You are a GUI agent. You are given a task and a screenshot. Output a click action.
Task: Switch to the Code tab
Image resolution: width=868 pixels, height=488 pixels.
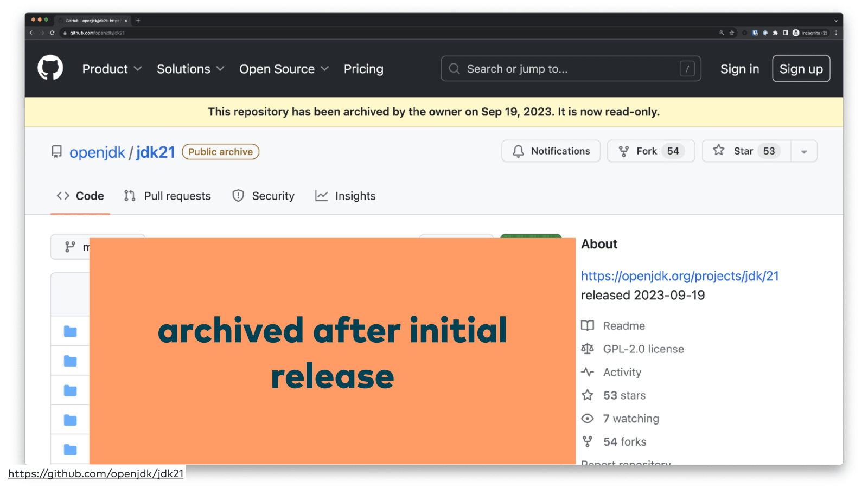coord(80,196)
